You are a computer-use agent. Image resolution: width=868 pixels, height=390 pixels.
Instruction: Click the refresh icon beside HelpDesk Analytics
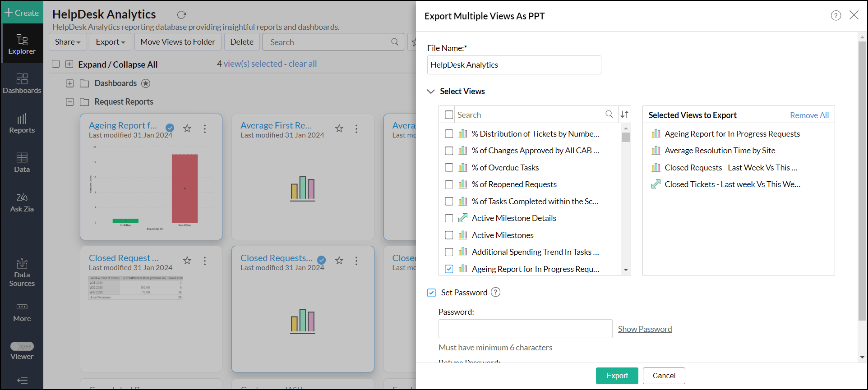coord(181,15)
